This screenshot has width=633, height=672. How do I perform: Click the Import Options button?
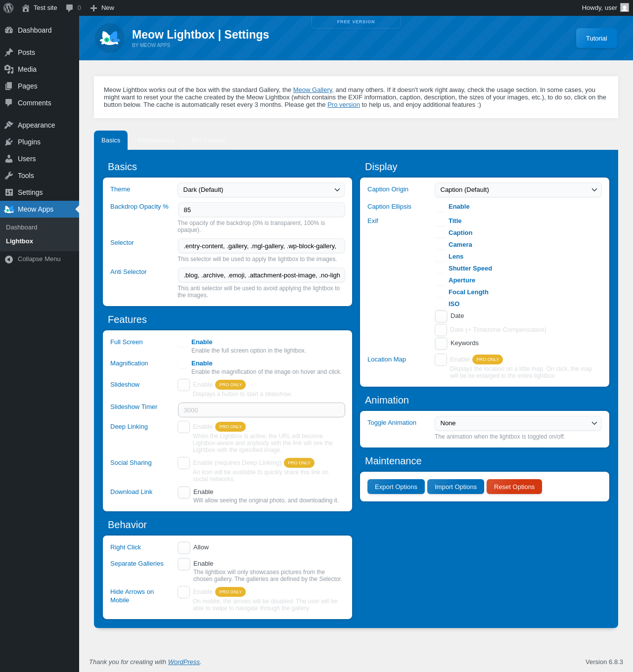tap(455, 487)
